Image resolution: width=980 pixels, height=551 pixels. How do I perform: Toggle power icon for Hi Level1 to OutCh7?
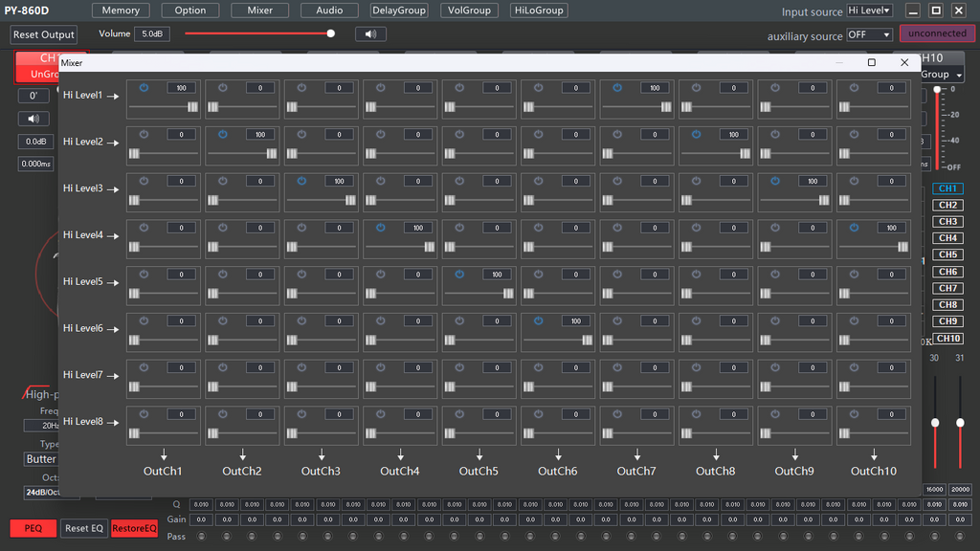click(x=617, y=88)
